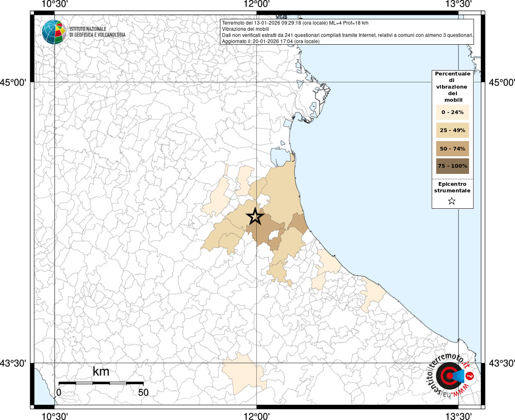This screenshot has width=515, height=420.
Task: Select the 25 - 49% legend swatch
Action: (x=452, y=130)
